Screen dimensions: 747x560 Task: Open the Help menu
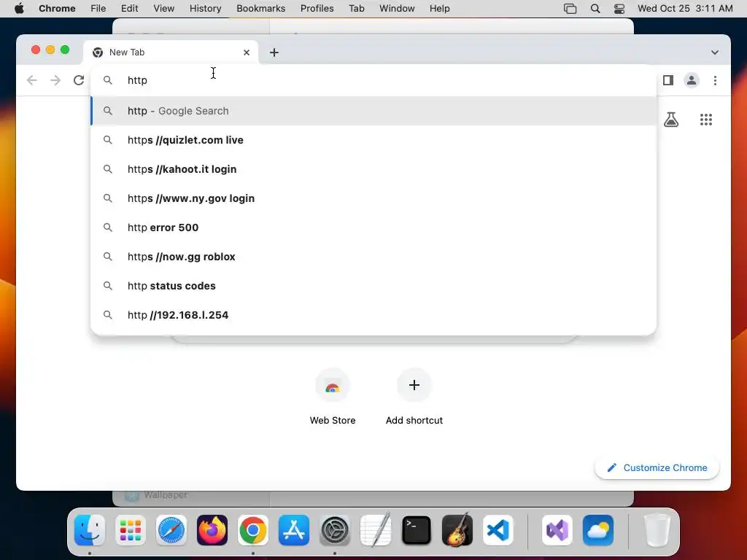(439, 9)
